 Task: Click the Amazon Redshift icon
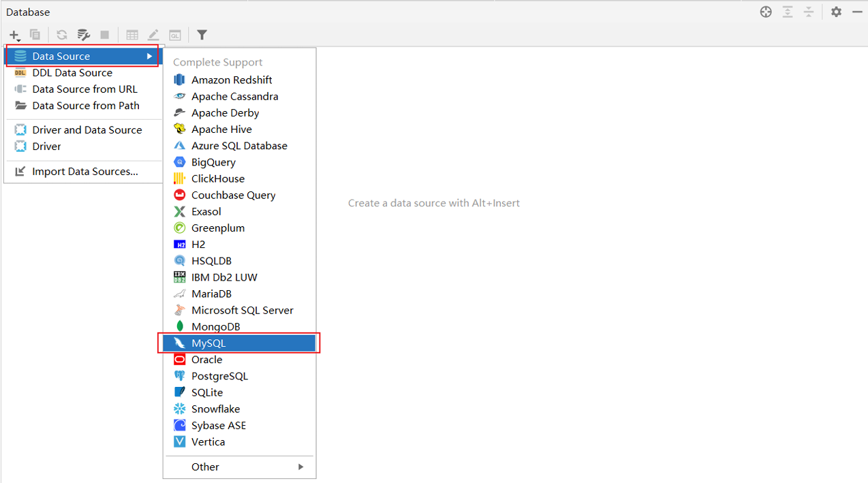click(x=180, y=80)
